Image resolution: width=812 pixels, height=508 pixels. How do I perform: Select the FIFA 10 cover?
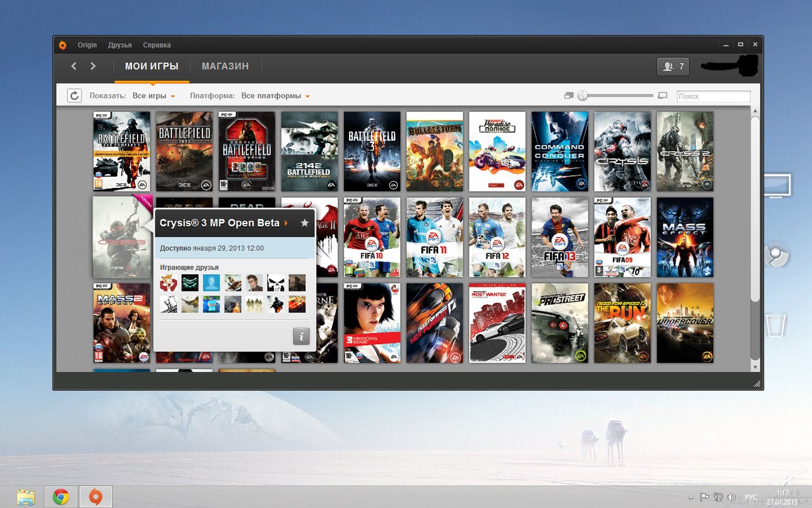coord(372,237)
